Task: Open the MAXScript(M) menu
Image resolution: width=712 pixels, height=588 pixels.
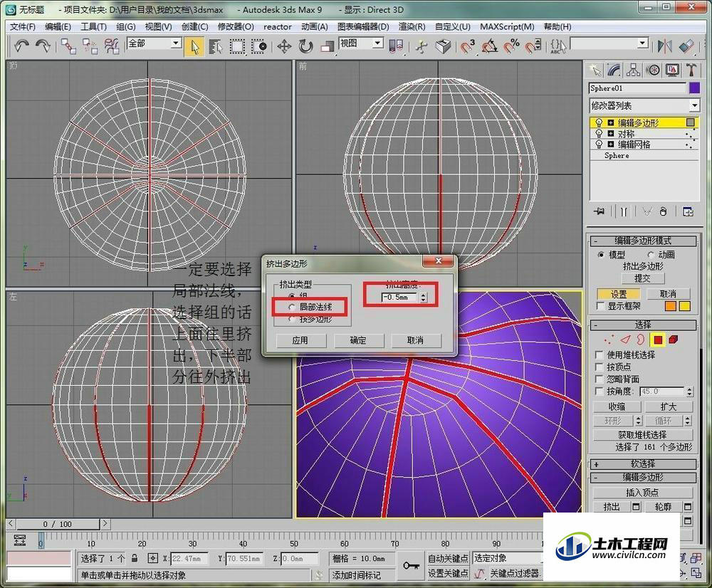Action: pos(507,27)
